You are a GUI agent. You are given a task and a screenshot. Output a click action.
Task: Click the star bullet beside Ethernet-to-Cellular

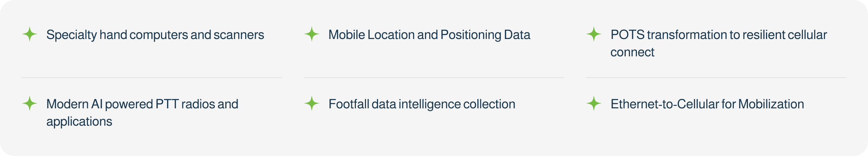593,104
